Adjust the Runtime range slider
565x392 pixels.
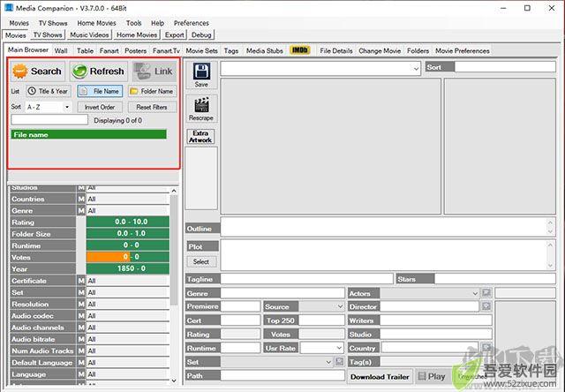pos(128,245)
